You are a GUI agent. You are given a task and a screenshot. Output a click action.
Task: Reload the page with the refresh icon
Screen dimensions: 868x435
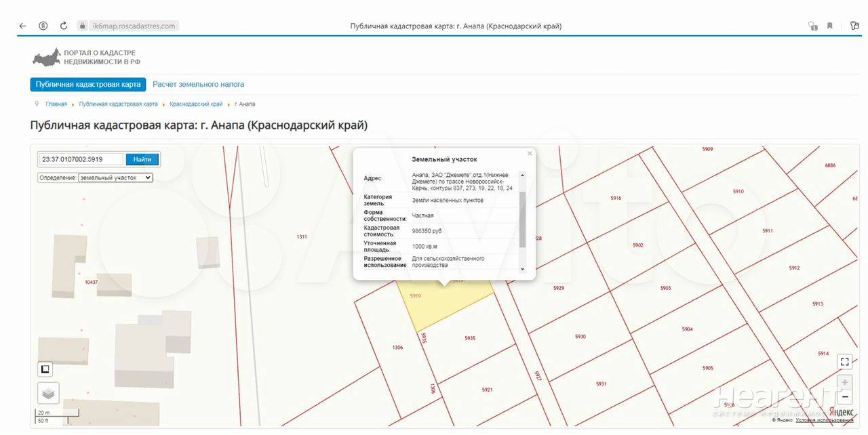[64, 26]
